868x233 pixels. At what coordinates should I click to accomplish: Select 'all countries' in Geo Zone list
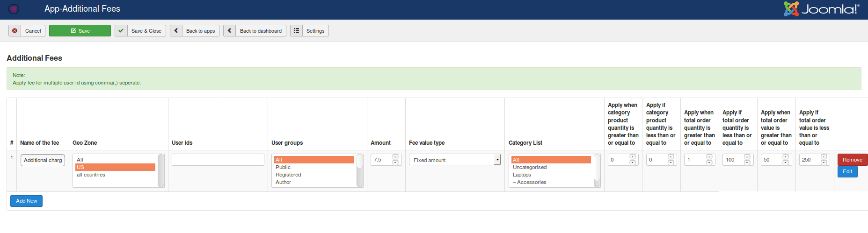click(91, 175)
